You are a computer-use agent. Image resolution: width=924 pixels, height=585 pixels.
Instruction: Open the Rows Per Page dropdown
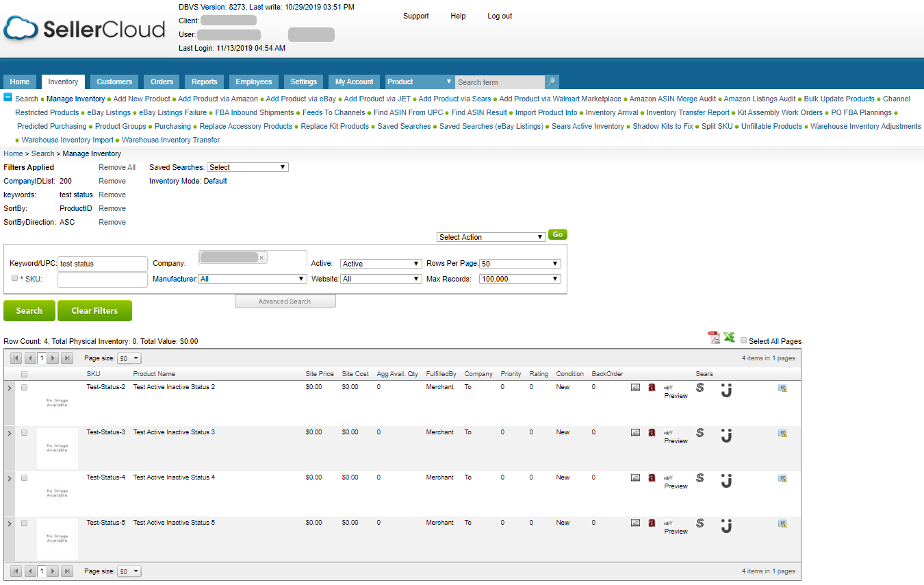(x=520, y=264)
